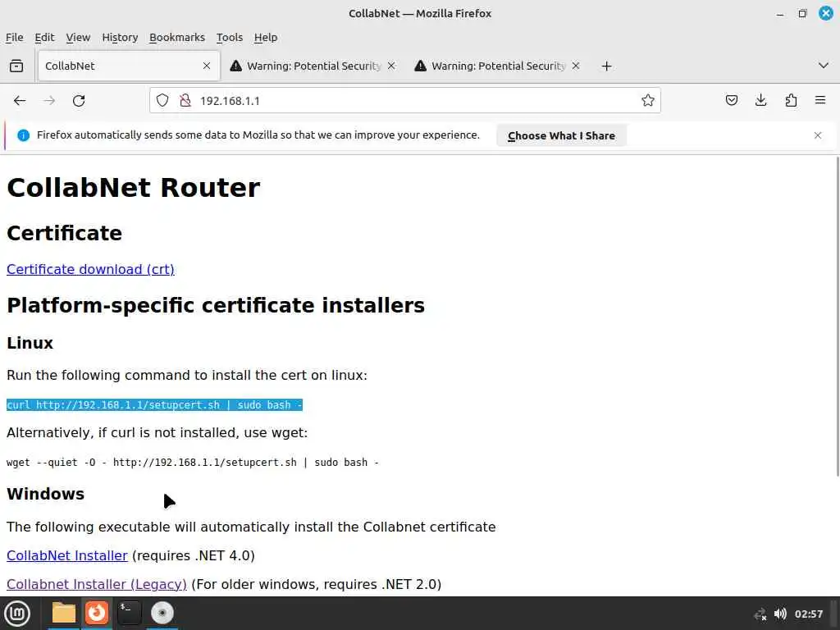Click Choose What I Share button
The width and height of the screenshot is (840, 630).
(x=561, y=135)
